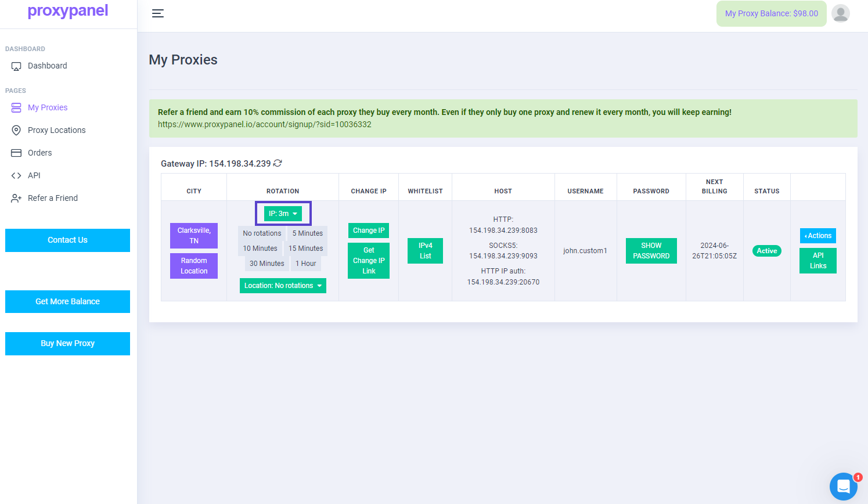The height and width of the screenshot is (504, 868).
Task: Open the Dashboard icon in the sidebar
Action: coord(16,66)
